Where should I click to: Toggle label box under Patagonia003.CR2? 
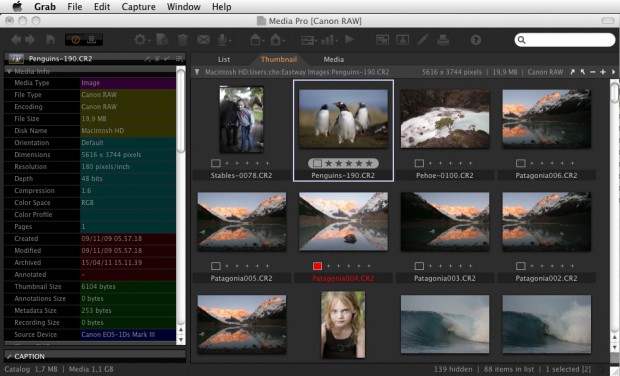(419, 266)
